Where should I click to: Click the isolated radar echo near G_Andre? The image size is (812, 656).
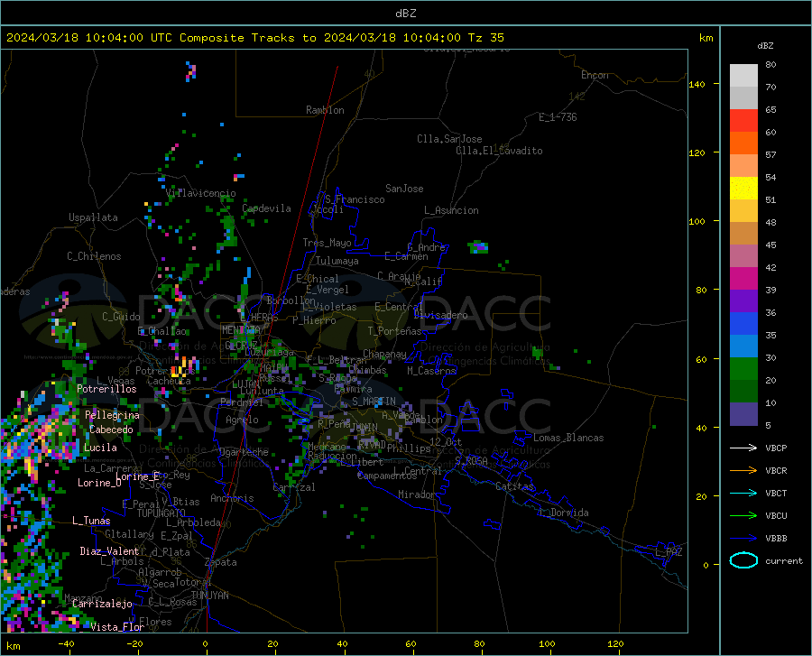tap(478, 247)
